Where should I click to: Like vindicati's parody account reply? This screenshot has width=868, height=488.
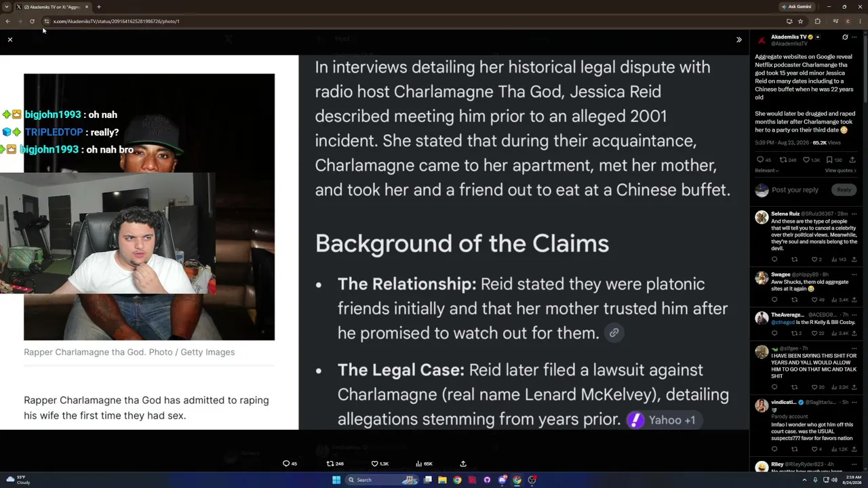816,449
